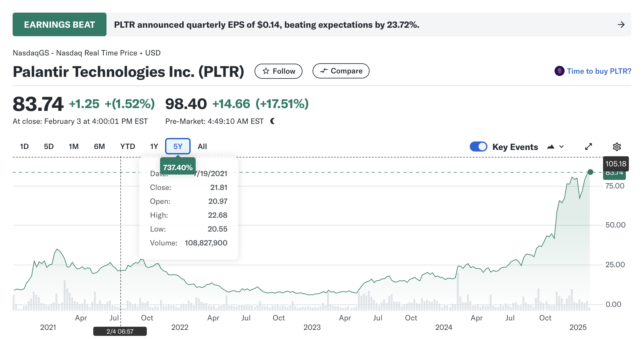Click the EARNINGS BEAT badge

coord(60,25)
